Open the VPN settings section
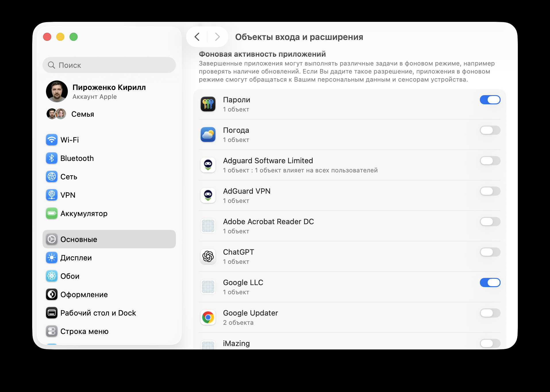Screen dimensions: 550x392 coord(68,195)
